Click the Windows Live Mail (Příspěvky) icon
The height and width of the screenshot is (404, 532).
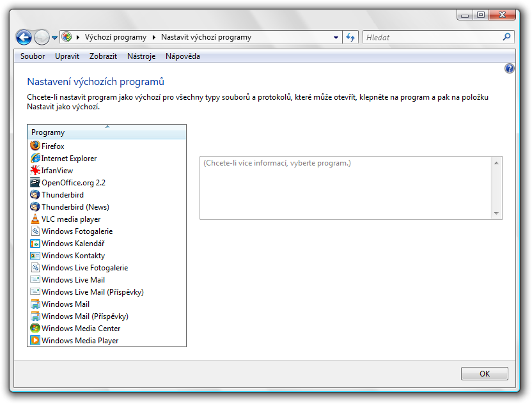point(35,291)
